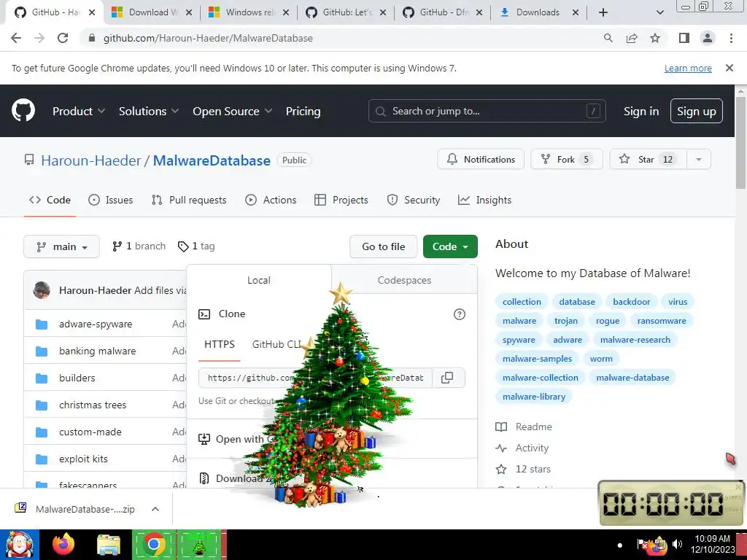The width and height of the screenshot is (747, 560).
Task: Select the Codespaces tab
Action: [x=404, y=280]
